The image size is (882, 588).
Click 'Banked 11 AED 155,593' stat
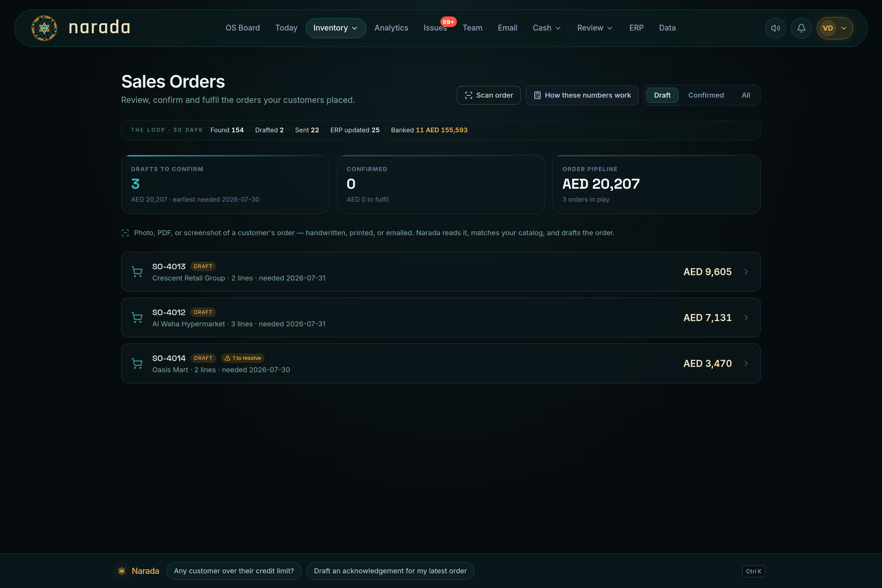[x=429, y=130]
